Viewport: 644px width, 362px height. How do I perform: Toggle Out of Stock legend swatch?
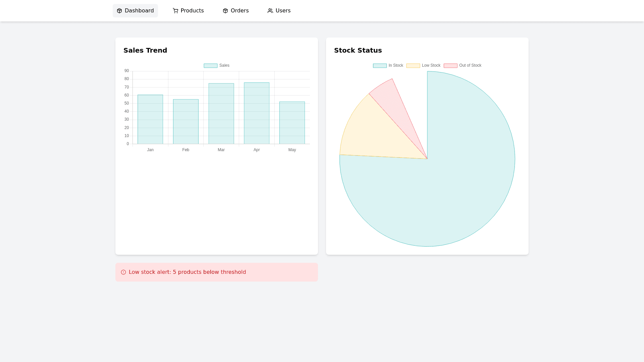(450, 65)
